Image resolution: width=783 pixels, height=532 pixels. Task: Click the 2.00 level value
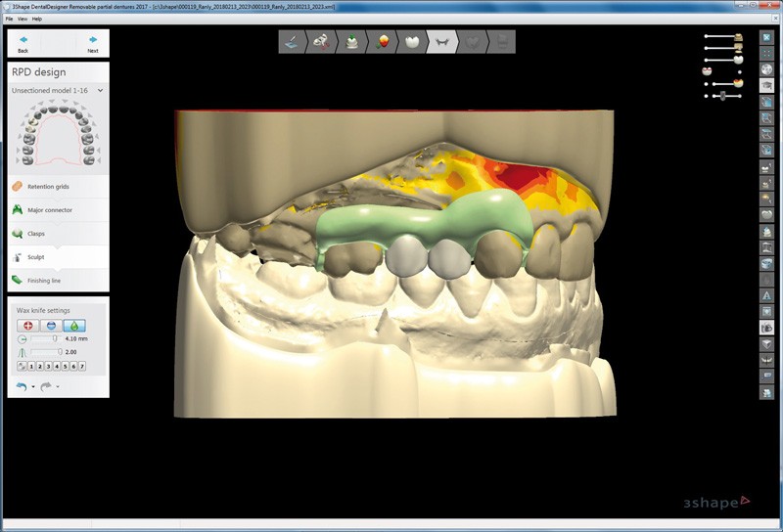70,352
